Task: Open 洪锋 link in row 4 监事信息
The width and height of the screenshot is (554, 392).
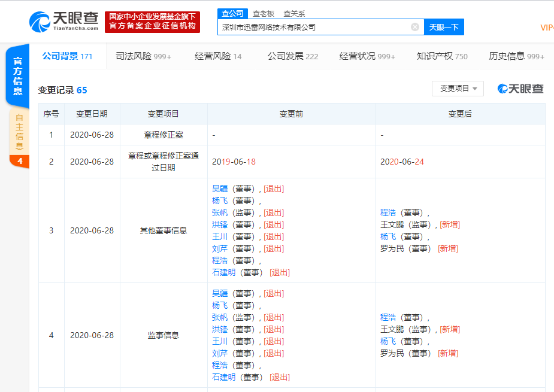Action: [220, 330]
